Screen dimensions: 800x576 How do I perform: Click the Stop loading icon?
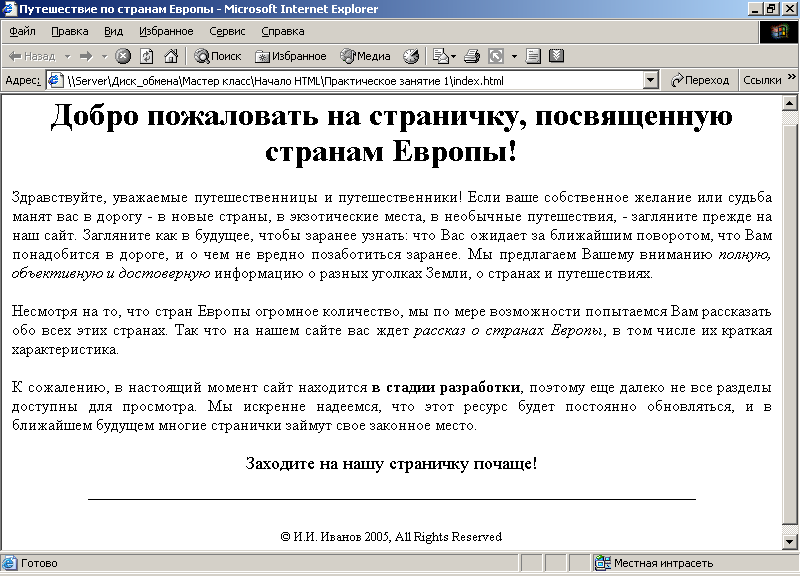[x=122, y=56]
